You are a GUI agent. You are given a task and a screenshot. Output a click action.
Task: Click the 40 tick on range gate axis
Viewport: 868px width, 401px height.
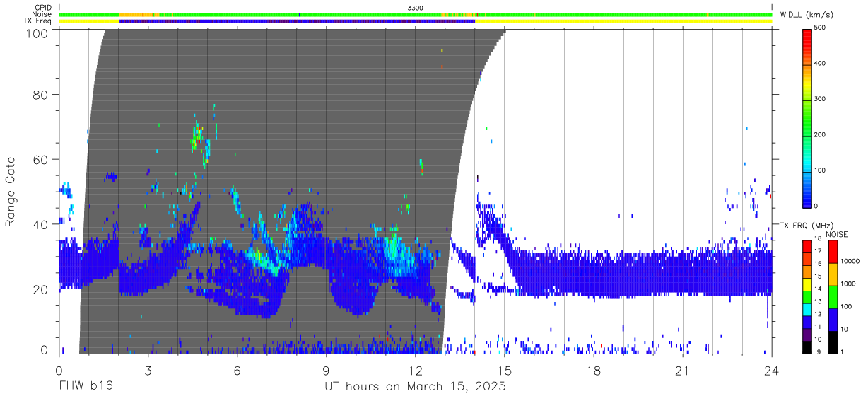(41, 224)
